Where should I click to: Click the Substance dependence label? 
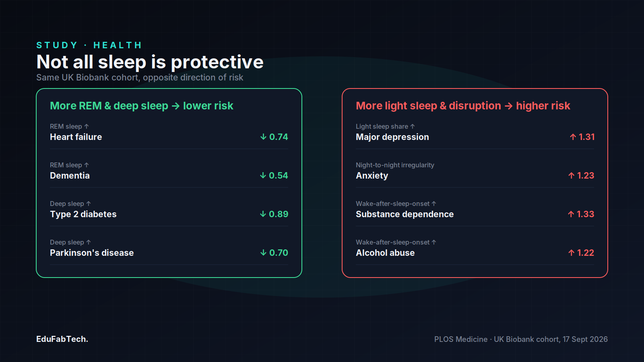[x=405, y=214]
